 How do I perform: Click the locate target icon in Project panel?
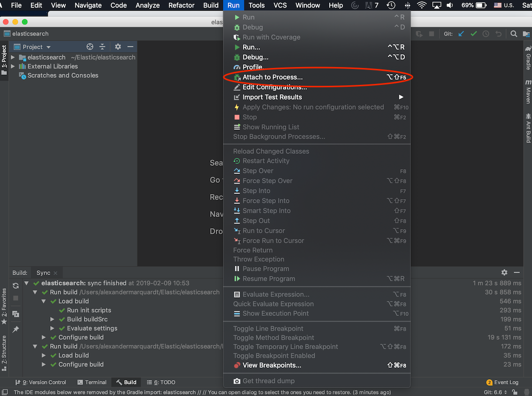pyautogui.click(x=90, y=47)
